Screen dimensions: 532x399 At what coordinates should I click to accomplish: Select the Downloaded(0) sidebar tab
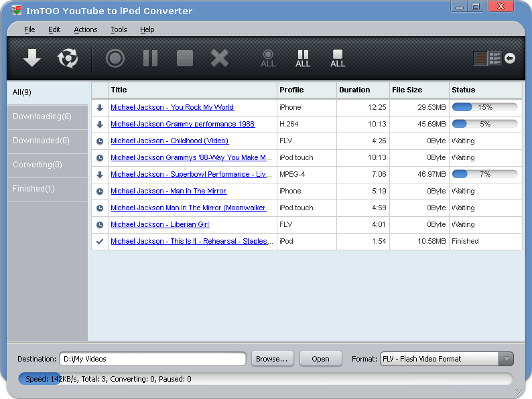pos(48,141)
